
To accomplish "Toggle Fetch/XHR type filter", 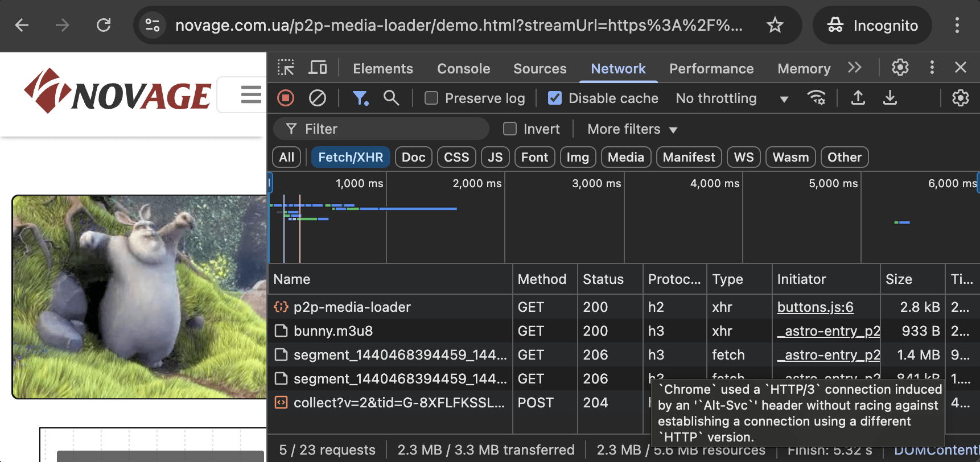I will tap(351, 157).
